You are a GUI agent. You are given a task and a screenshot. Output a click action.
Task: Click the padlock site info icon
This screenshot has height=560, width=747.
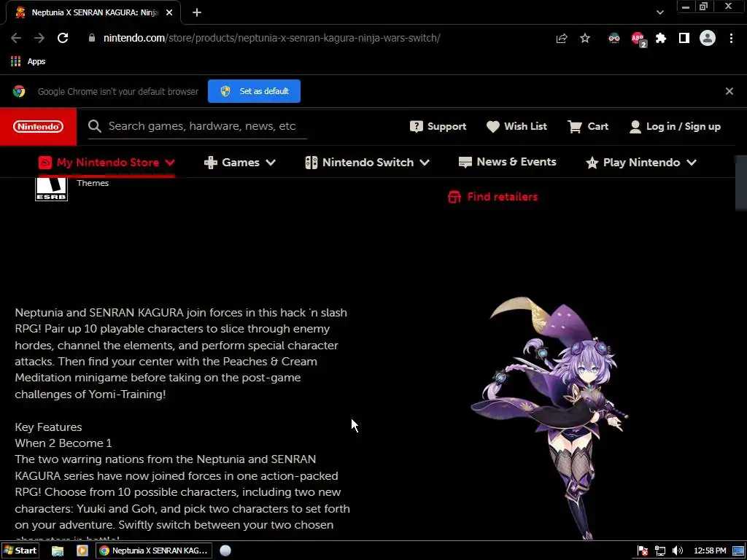[x=92, y=38]
